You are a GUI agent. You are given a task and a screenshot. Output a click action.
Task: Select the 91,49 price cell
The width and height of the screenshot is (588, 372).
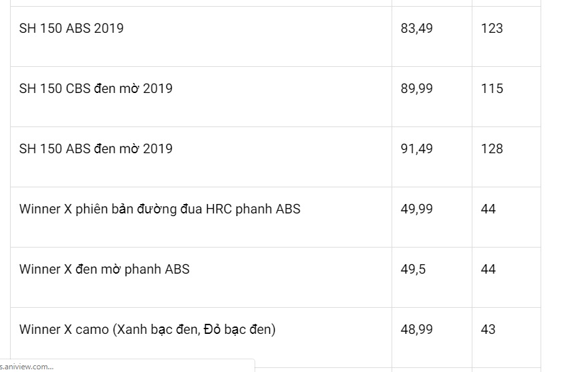[x=416, y=149]
